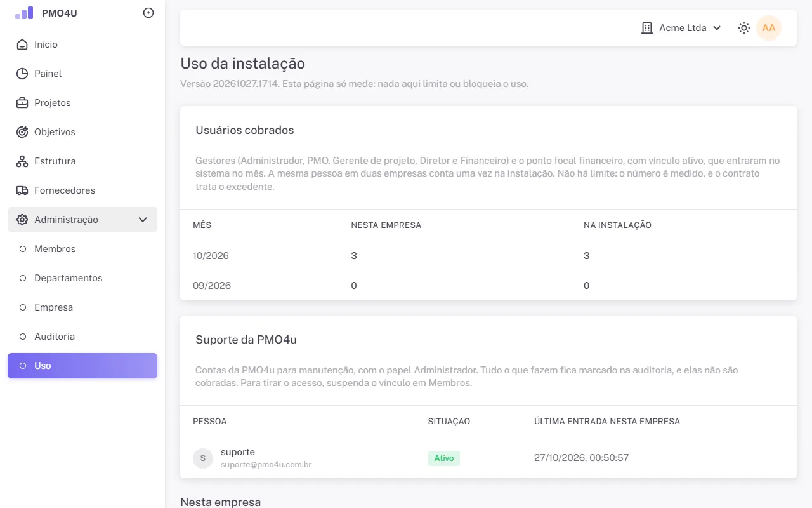The image size is (812, 508).
Task: Select the suporte@pmo4u.com.br email text
Action: (266, 465)
